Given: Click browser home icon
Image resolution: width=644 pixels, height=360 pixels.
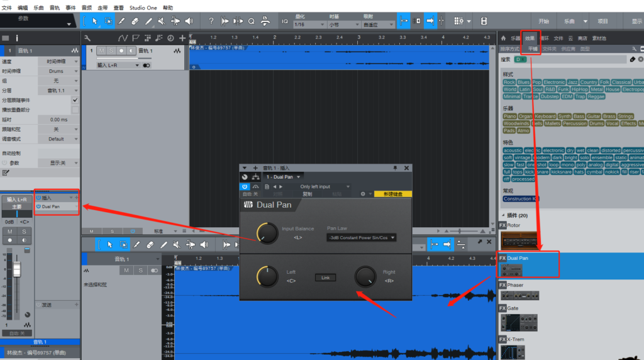Looking at the screenshot, I should point(503,38).
